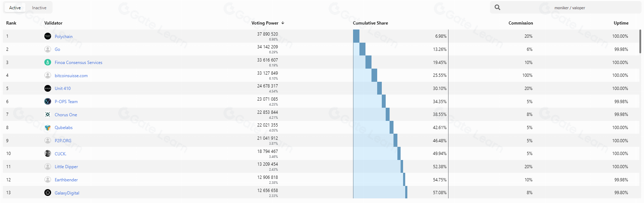Click the Finoa Consensus Services green icon

tap(48, 62)
